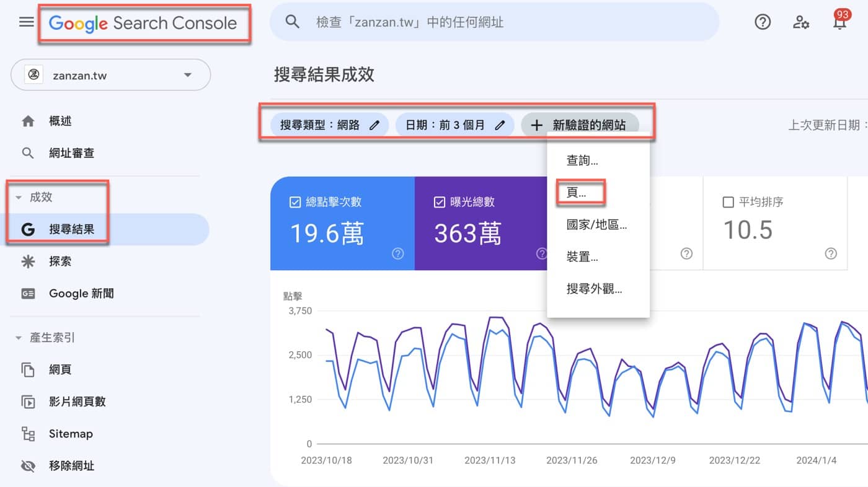The width and height of the screenshot is (868, 487).
Task: Open the help question mark icon
Action: (x=763, y=22)
